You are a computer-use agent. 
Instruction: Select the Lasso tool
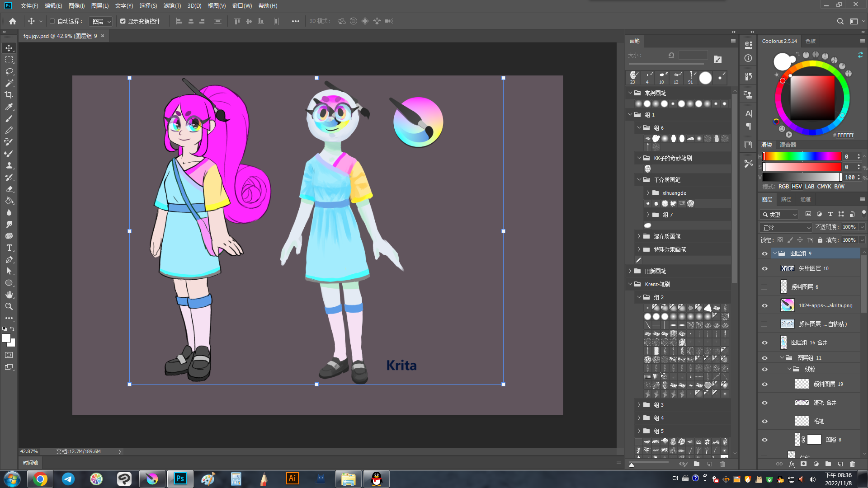point(9,71)
